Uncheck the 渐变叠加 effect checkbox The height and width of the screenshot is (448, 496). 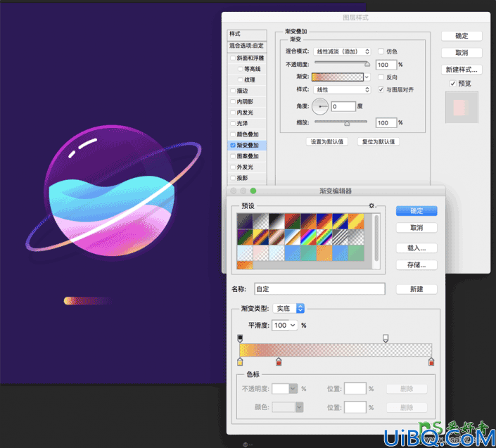233,145
